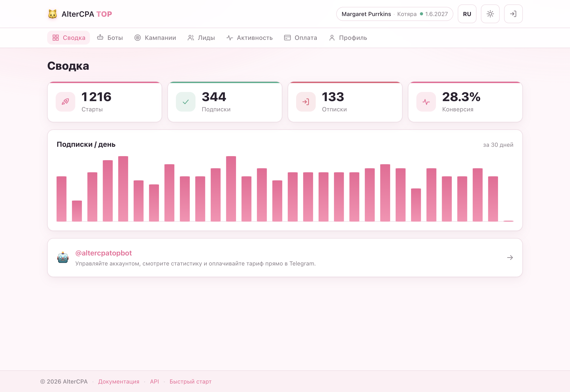Click the robot icon beside Боты

(100, 37)
